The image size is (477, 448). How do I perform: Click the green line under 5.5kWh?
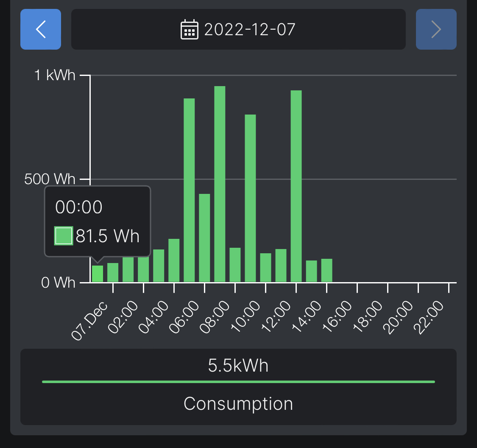coord(238,382)
